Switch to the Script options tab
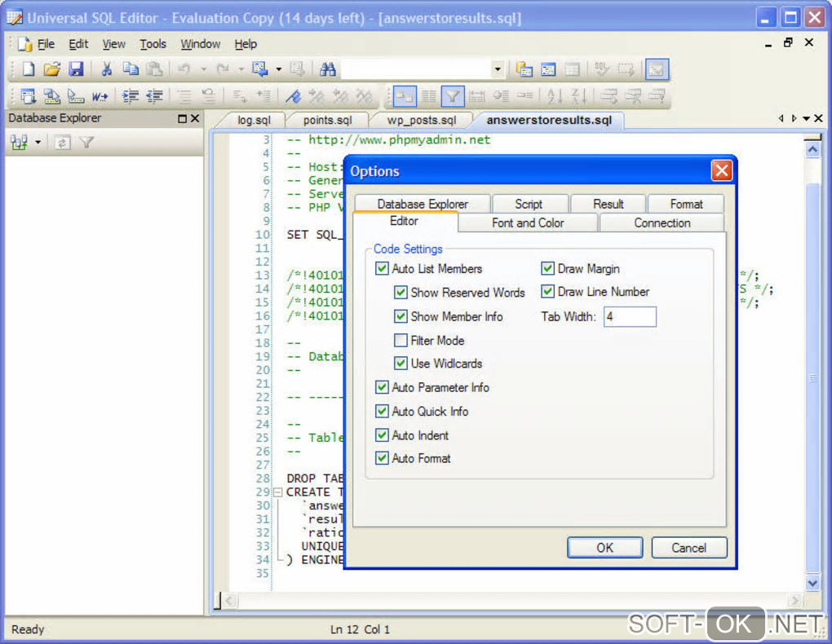The image size is (832, 644). (529, 205)
